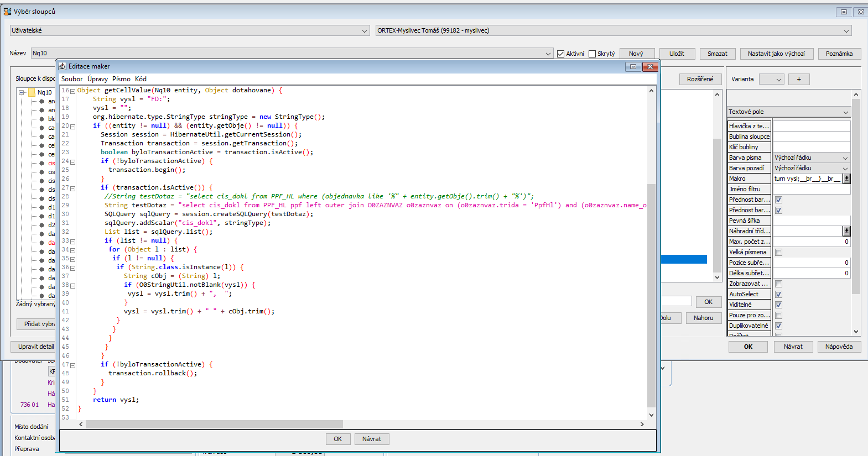This screenshot has height=456, width=868.
Task: Click the Editace maker window icon
Action: (63, 66)
